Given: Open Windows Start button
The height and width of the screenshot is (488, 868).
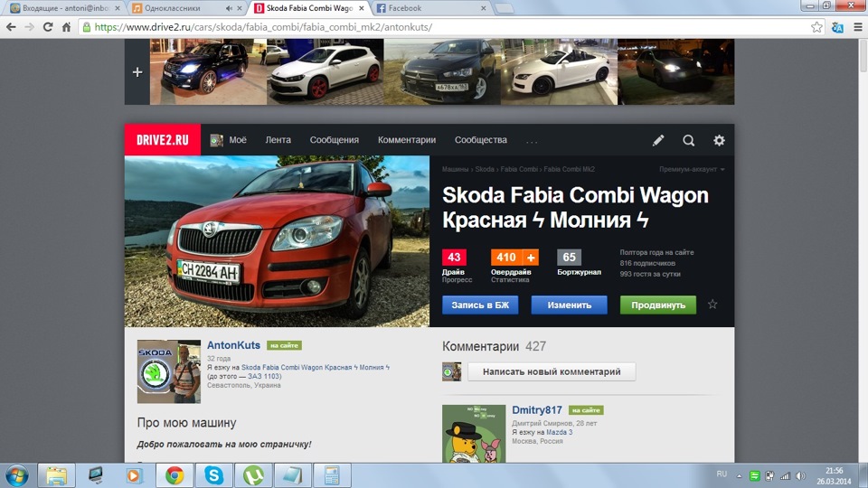Looking at the screenshot, I should coord(16,475).
